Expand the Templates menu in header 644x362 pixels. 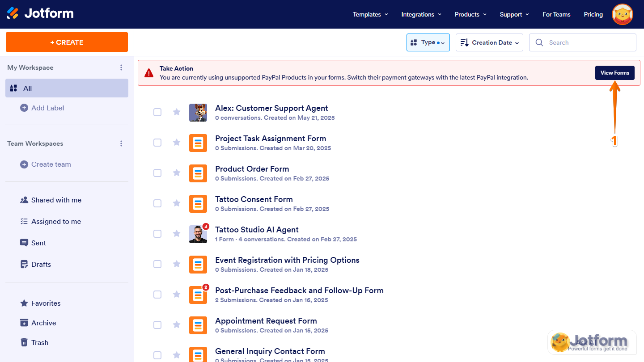(x=370, y=14)
